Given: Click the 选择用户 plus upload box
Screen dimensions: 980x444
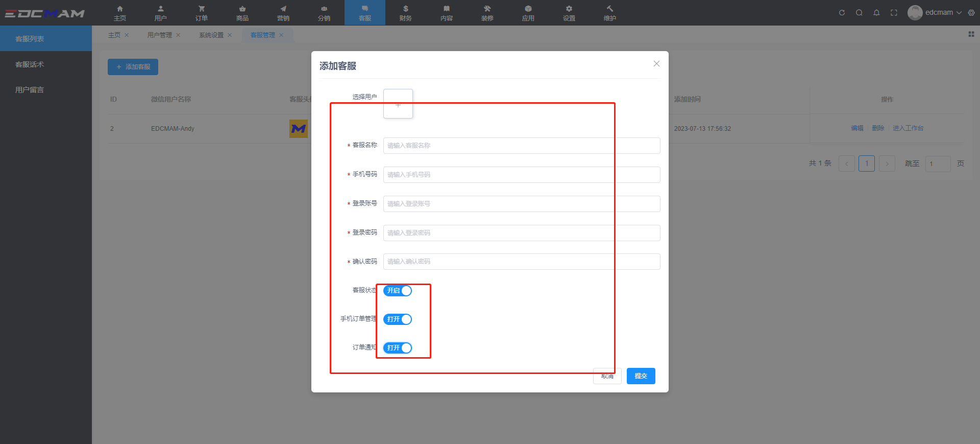Looking at the screenshot, I should [398, 104].
